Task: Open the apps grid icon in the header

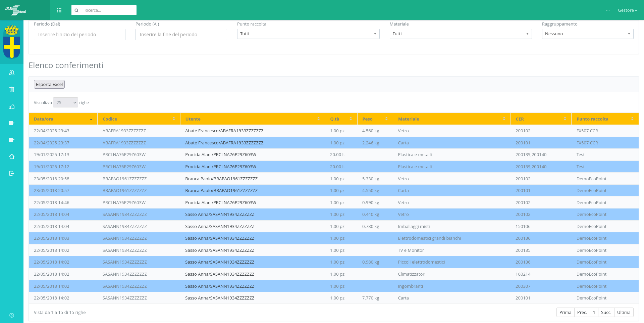Action: tap(59, 10)
